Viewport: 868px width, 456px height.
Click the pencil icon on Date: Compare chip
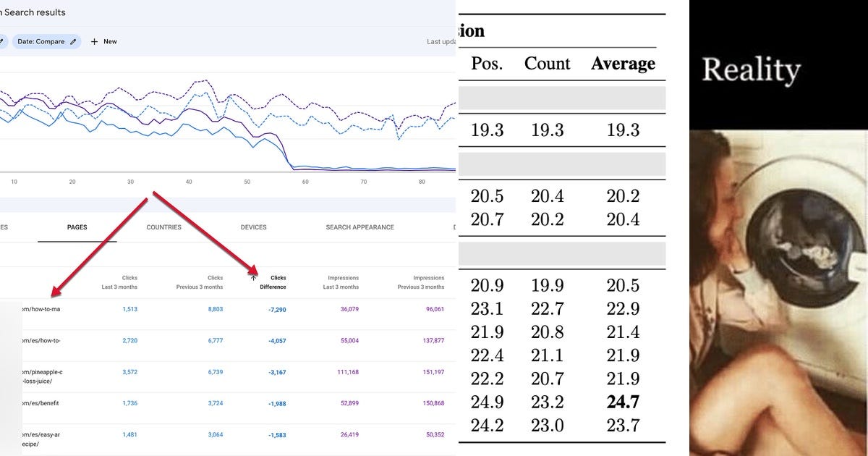[x=73, y=41]
